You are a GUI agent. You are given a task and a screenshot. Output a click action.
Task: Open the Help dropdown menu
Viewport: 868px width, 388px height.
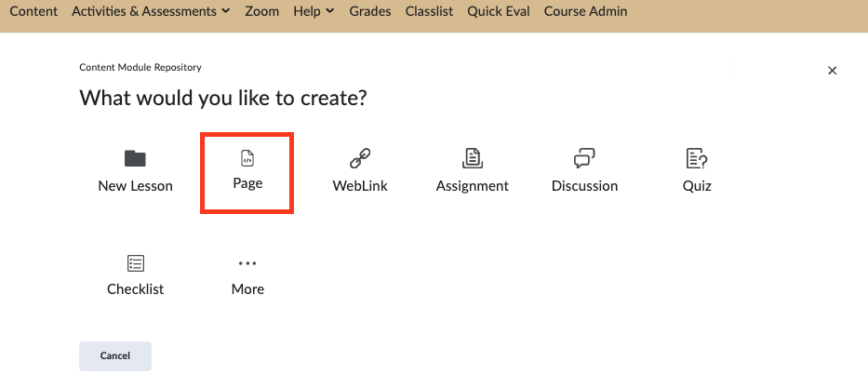coord(314,12)
